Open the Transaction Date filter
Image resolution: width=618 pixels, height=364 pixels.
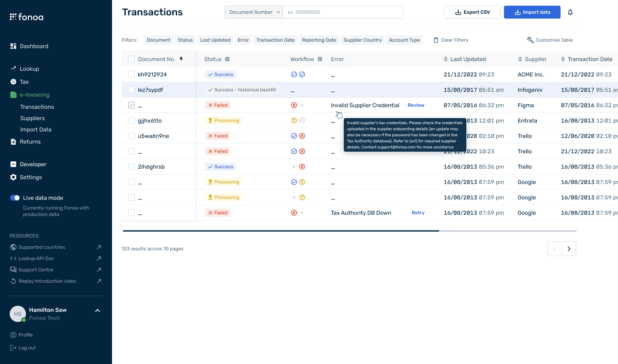pyautogui.click(x=275, y=40)
